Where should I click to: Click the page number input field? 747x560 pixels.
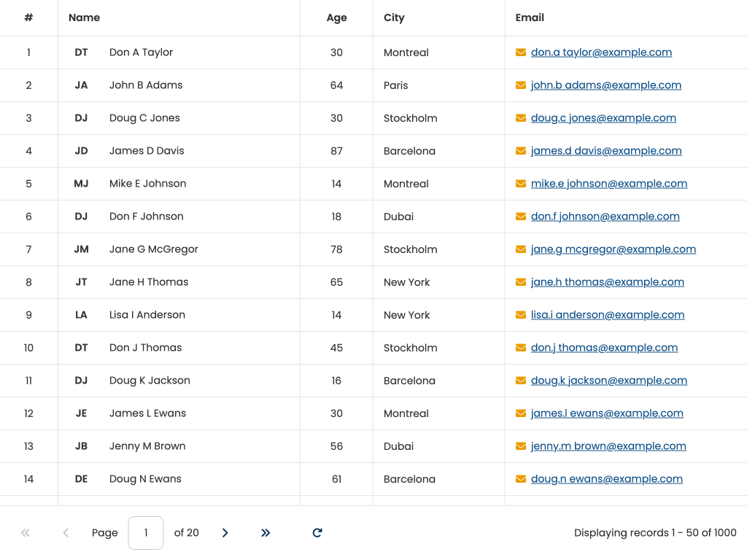(x=146, y=533)
